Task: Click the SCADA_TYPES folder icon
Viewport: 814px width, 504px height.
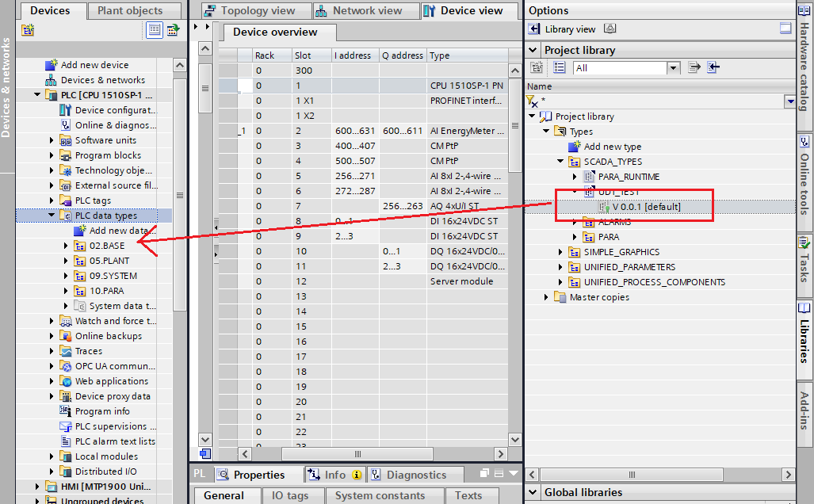Action: 574,162
